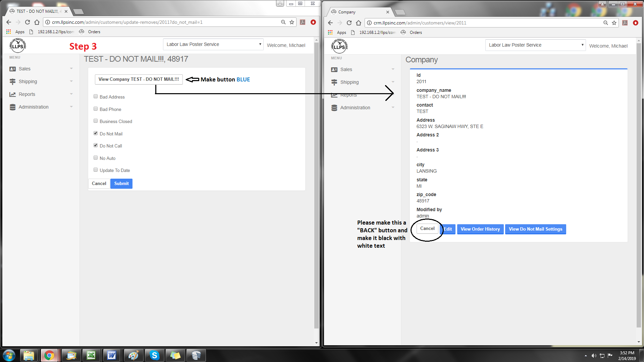Enable the Update To Date checkbox

coord(96,170)
